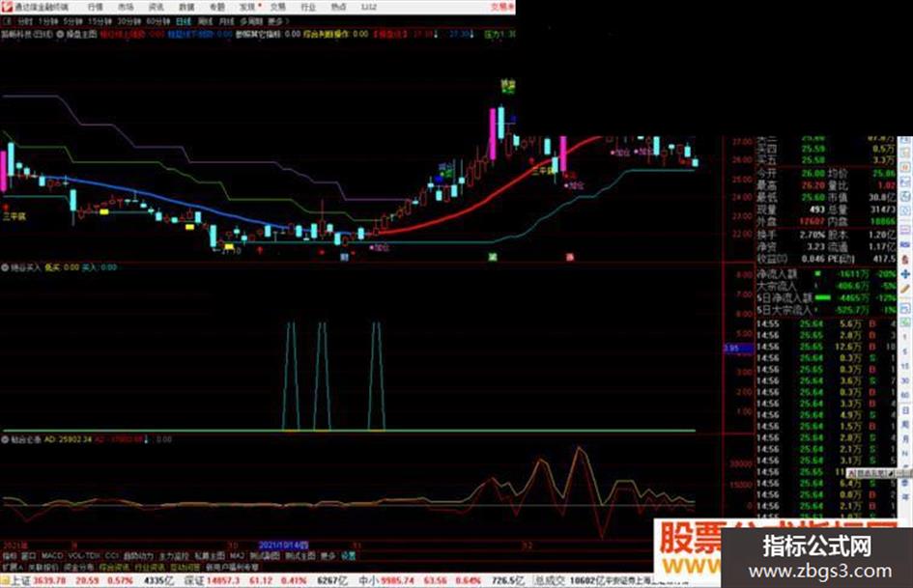913x588 pixels.
Task: Switch to 30分钟 chart period
Action: [x=129, y=21]
